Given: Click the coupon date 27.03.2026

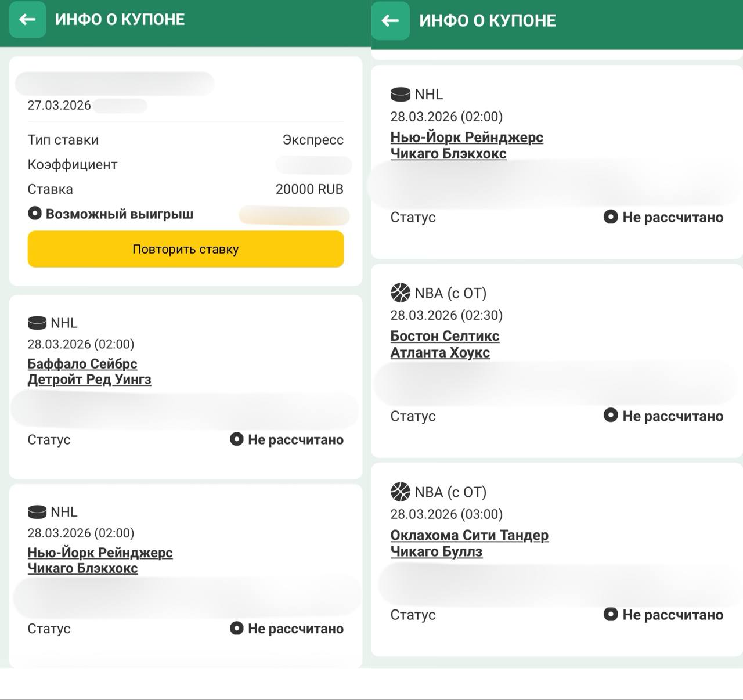Looking at the screenshot, I should pos(59,105).
